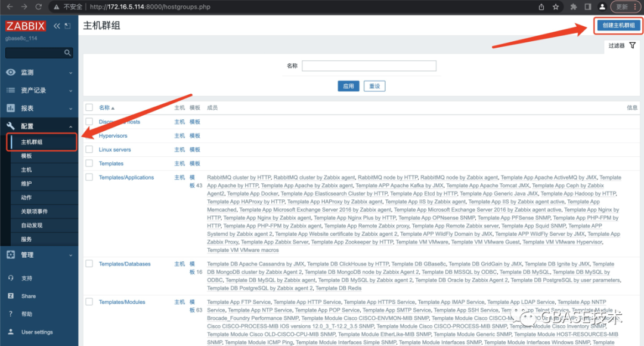This screenshot has height=346, width=644.
Task: Click the Share Z icon
Action: [11, 296]
